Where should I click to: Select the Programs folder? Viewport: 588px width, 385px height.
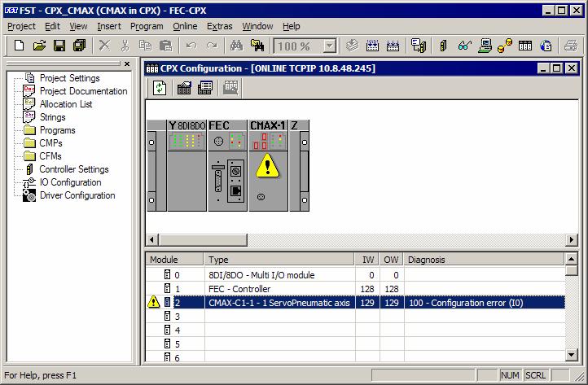57,130
